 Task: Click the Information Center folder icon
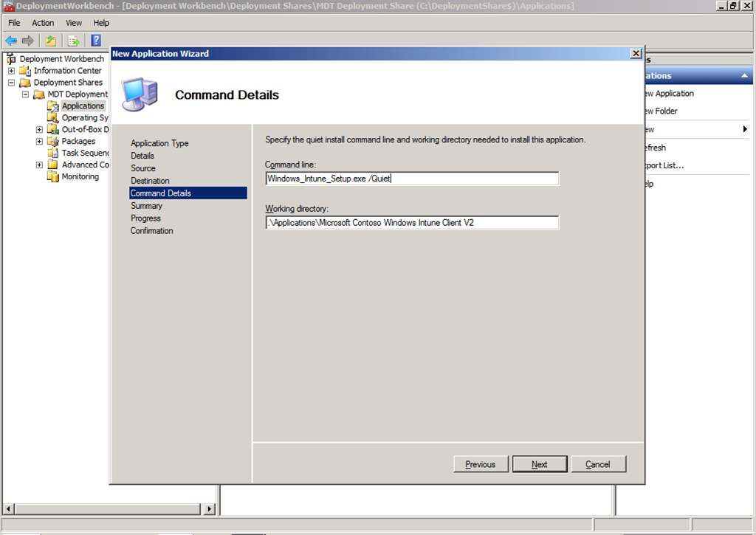tap(24, 71)
